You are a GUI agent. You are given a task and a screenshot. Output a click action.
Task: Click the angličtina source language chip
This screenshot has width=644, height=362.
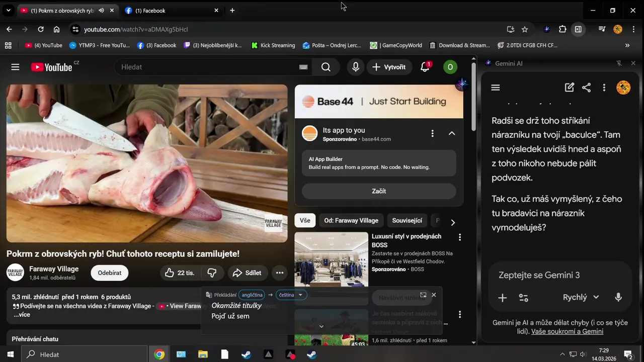pyautogui.click(x=252, y=295)
